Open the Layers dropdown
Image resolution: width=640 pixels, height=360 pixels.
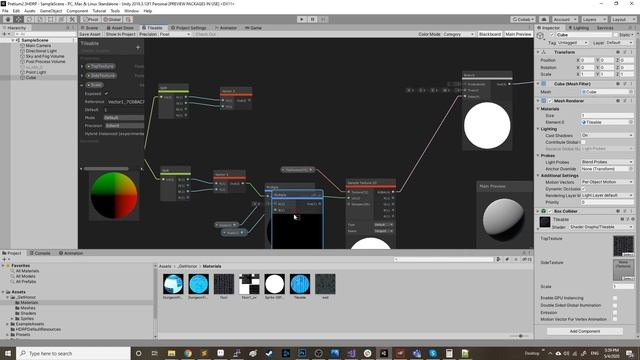click(594, 19)
